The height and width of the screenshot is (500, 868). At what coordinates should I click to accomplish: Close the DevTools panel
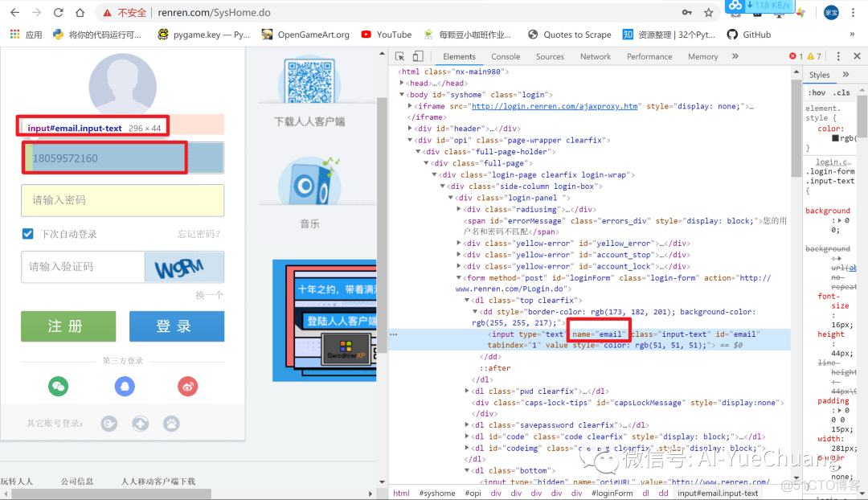click(x=857, y=56)
